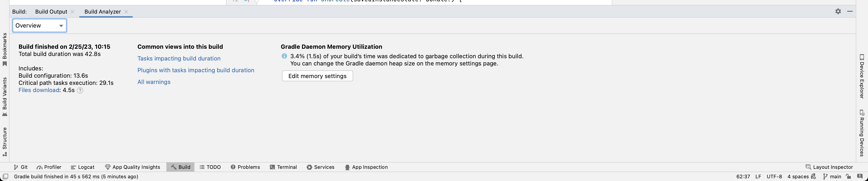Click the read-only lock icon in status bar

(x=849, y=176)
